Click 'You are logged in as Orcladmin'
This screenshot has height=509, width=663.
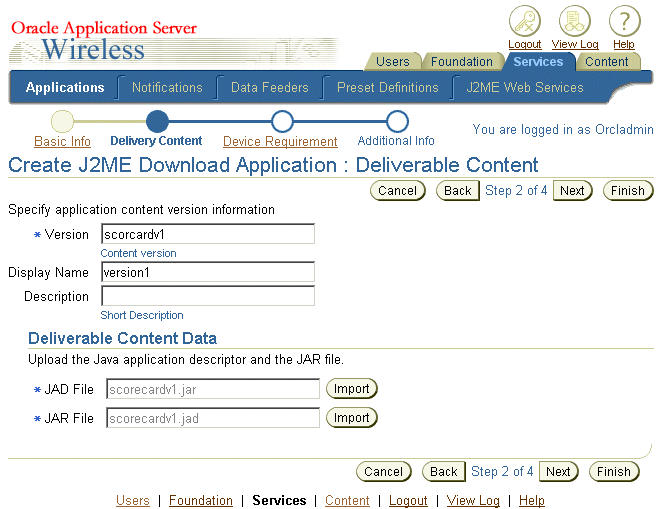tap(563, 129)
